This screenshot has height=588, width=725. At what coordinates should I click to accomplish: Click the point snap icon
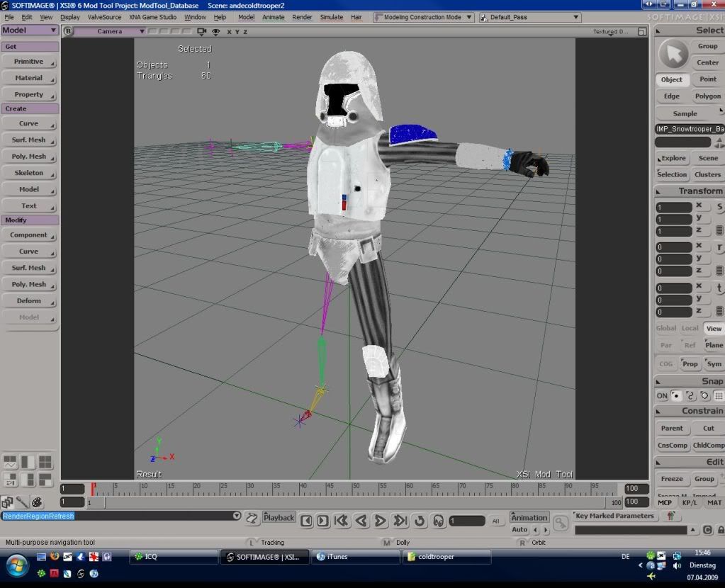click(676, 396)
